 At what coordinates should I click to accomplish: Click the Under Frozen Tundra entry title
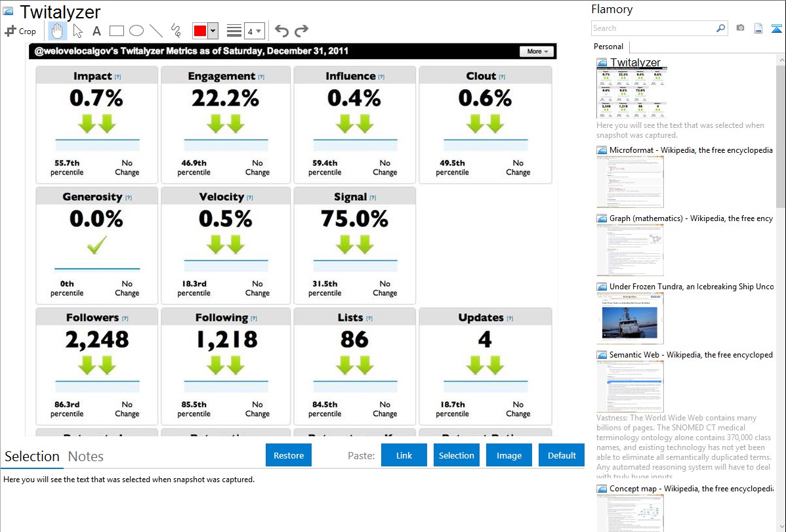click(692, 286)
